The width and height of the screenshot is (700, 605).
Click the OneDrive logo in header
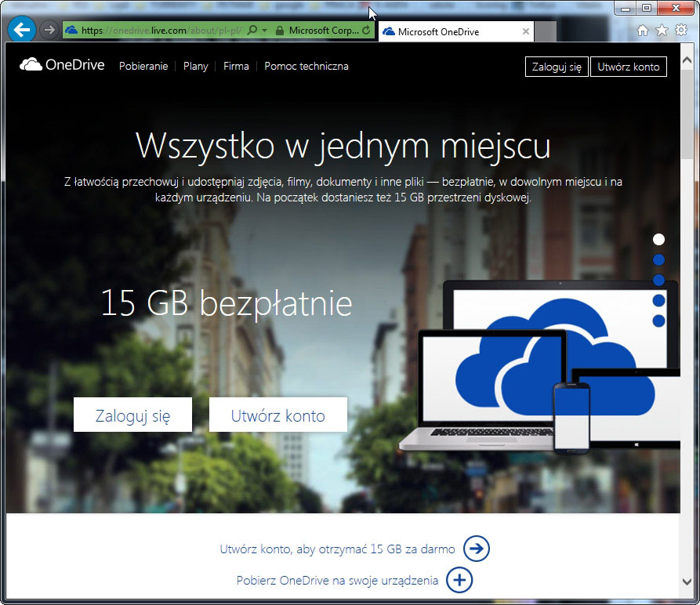[x=62, y=65]
